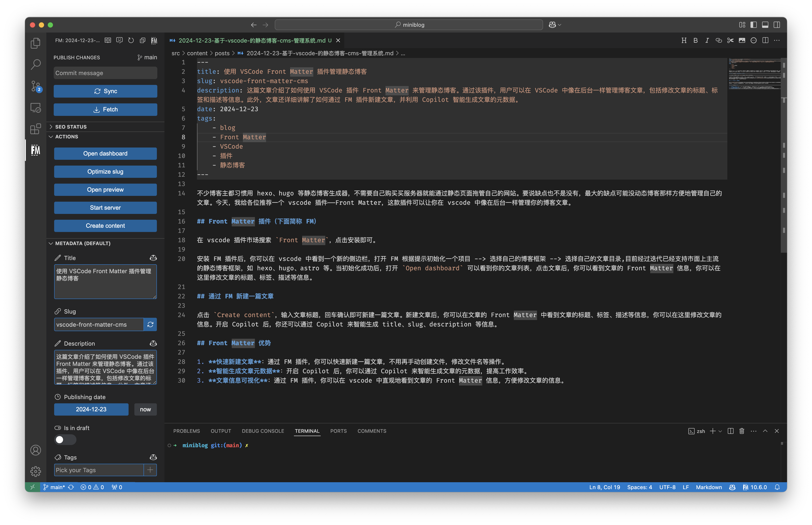
Task: Toggle bottom panel visibility in title bar
Action: tap(765, 25)
